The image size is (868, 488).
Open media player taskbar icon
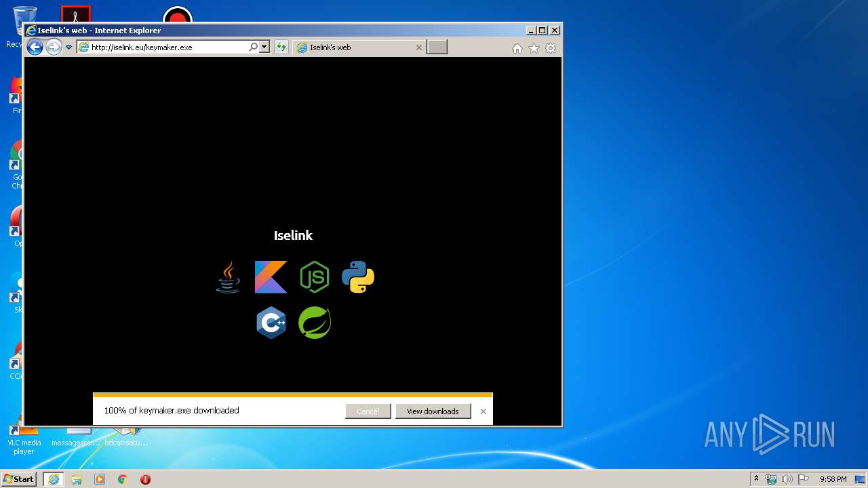[x=100, y=479]
